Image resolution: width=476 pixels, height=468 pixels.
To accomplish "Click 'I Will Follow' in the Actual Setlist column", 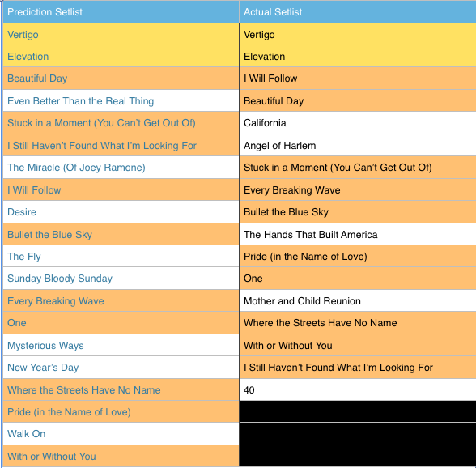I will coord(358,79).
